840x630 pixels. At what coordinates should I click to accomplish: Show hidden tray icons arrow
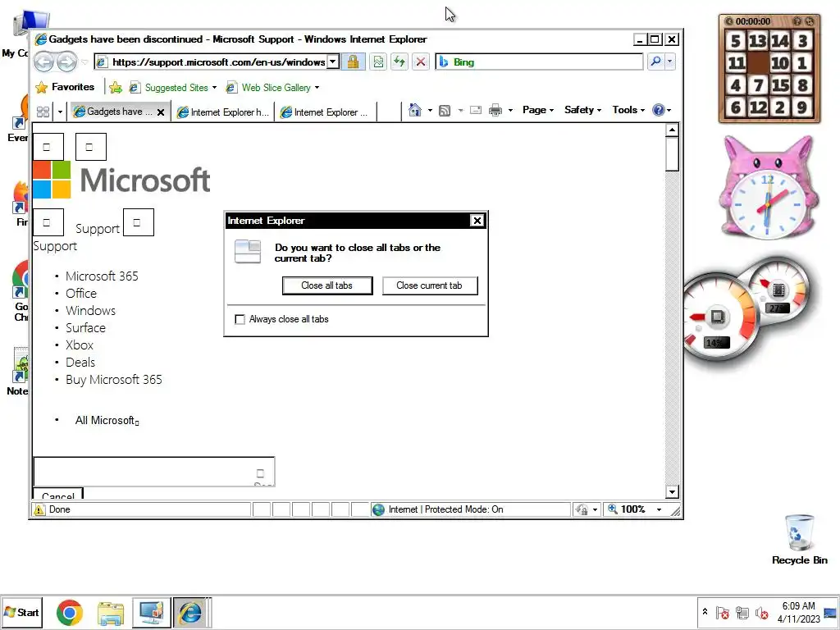click(705, 611)
